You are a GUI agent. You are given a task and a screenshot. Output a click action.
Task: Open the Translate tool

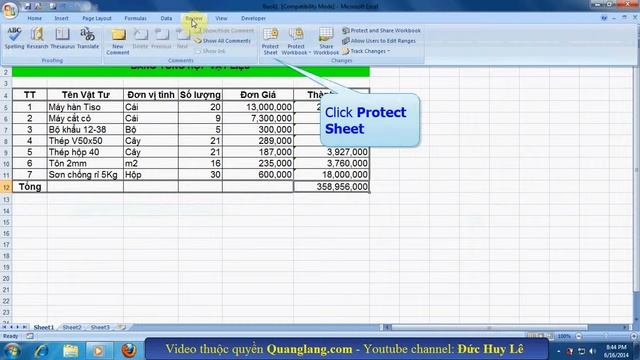88,38
